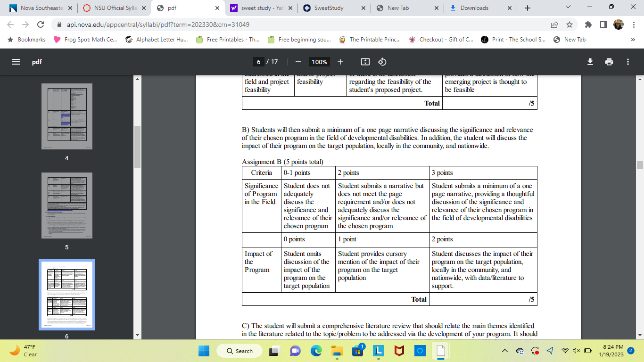Click the taskbar Search box
The width and height of the screenshot is (644, 362).
[240, 351]
